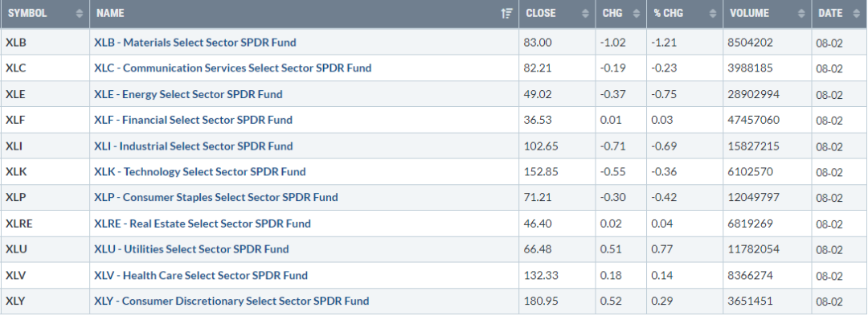
Task: Open XLU - Utilities Select Sector SPDR Fund
Action: (191, 249)
